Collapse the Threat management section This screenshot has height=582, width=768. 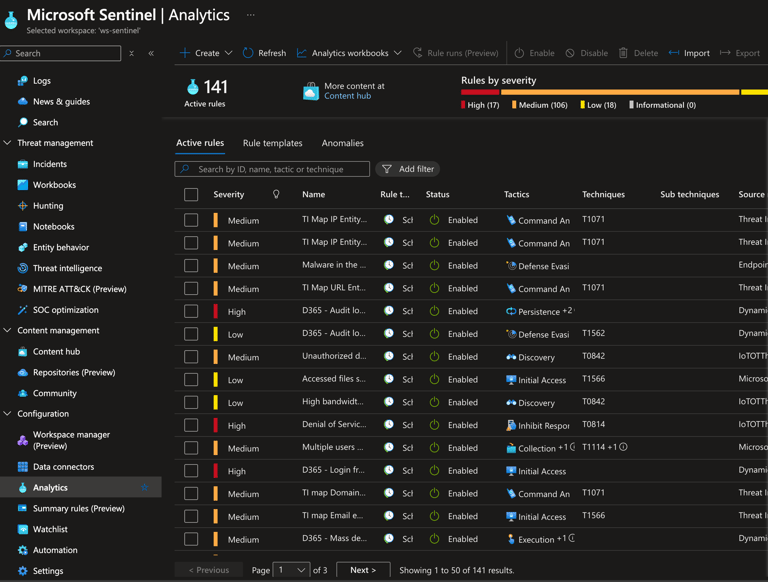coord(7,143)
